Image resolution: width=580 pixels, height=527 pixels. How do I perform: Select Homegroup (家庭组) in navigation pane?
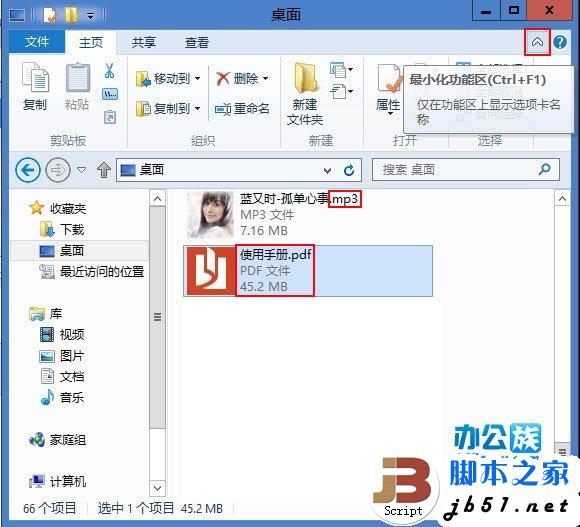click(x=58, y=440)
